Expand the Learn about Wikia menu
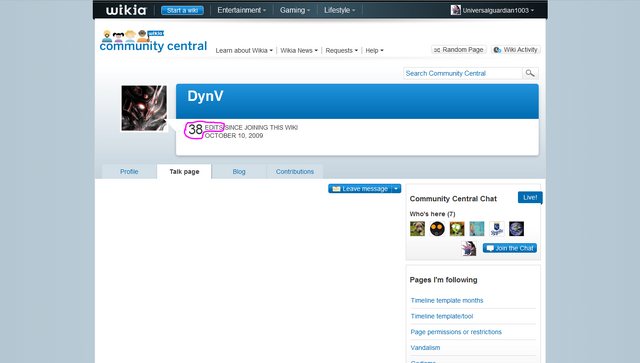 244,51
